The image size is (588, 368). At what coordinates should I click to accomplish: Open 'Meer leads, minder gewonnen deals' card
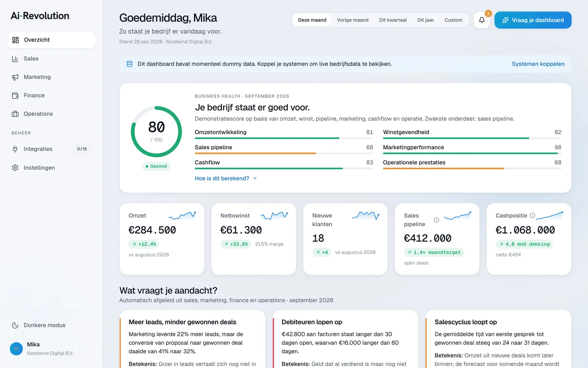tap(192, 339)
